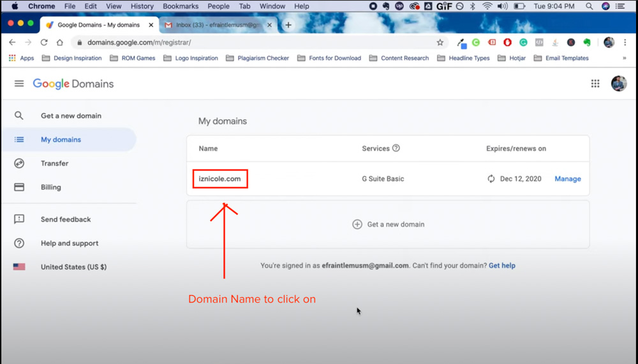Open the Logo Inspiration bookmark folder
Image resolution: width=638 pixels, height=364 pixels.
point(191,58)
